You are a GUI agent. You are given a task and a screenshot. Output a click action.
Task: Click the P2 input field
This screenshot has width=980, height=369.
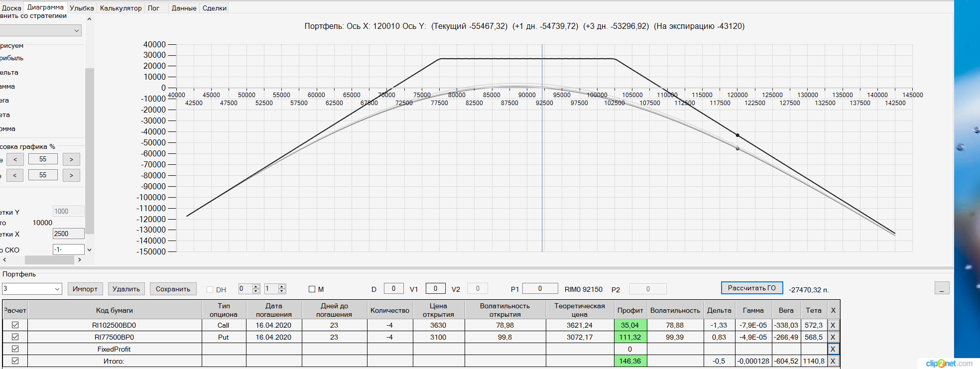point(648,289)
